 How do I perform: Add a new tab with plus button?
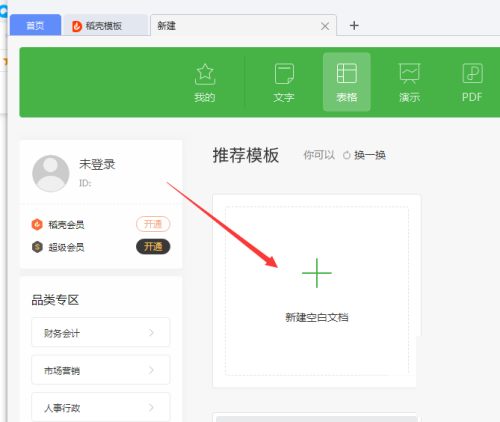354,25
